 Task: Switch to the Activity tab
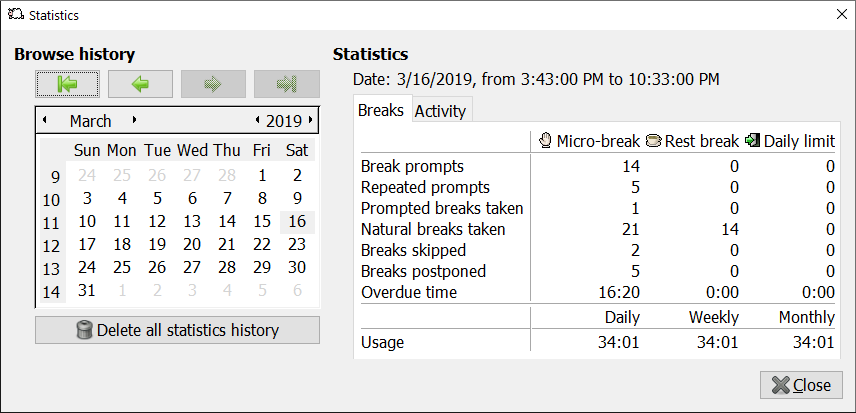coord(440,111)
